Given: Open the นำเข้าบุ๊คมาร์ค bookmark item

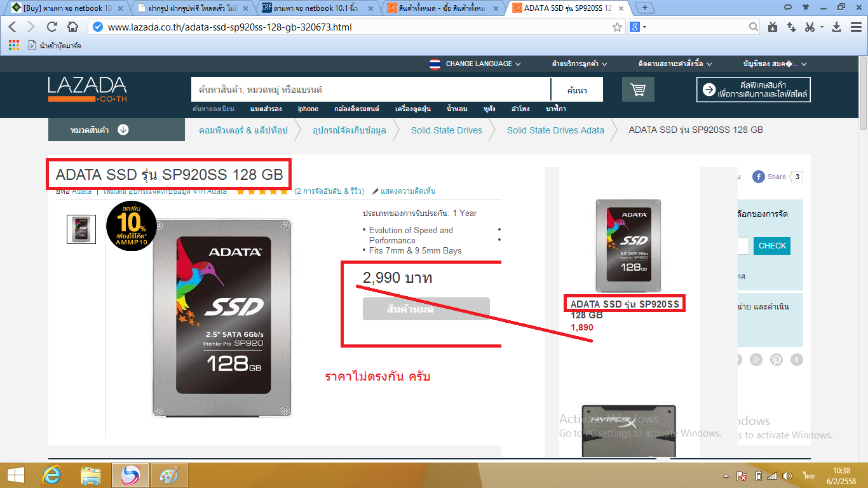Looking at the screenshot, I should tap(55, 45).
